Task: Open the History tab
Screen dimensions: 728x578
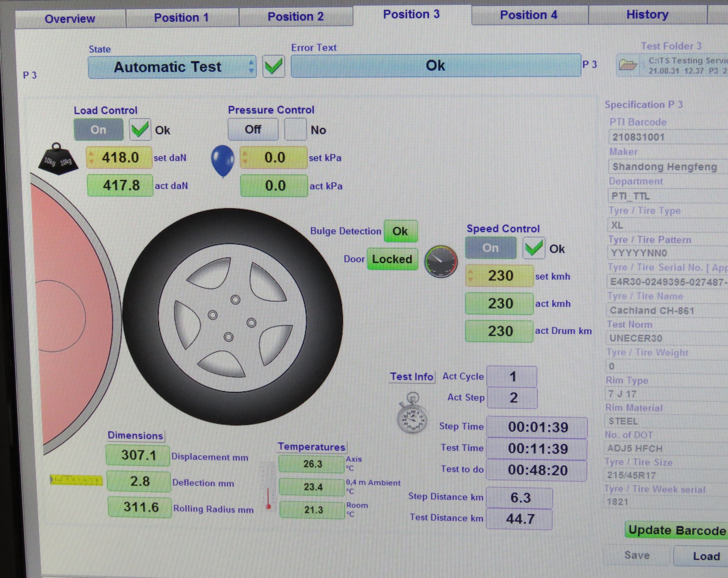Action: [648, 15]
